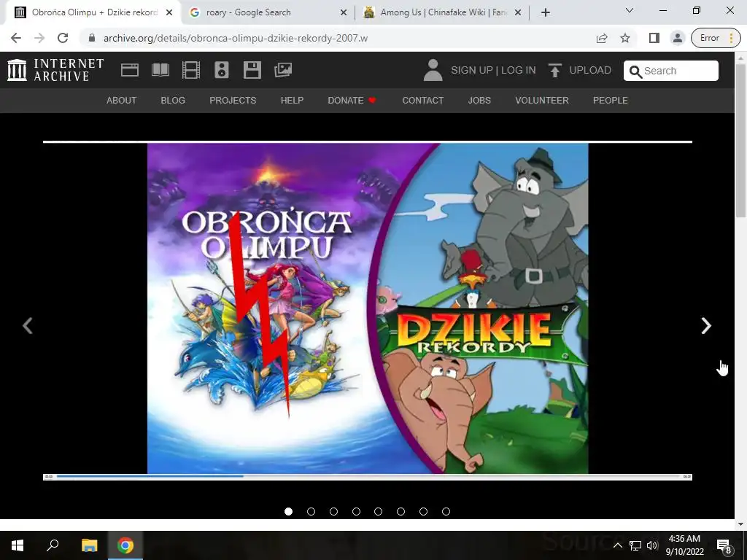The height and width of the screenshot is (560, 747).
Task: Click LOG IN link
Action: tap(519, 70)
